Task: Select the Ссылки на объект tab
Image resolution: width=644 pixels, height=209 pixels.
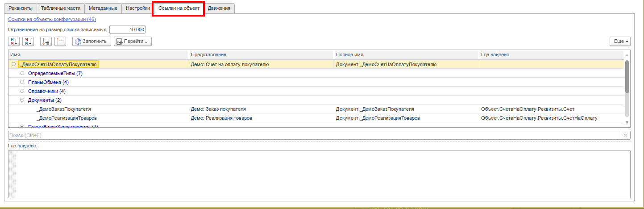Action: [179, 8]
